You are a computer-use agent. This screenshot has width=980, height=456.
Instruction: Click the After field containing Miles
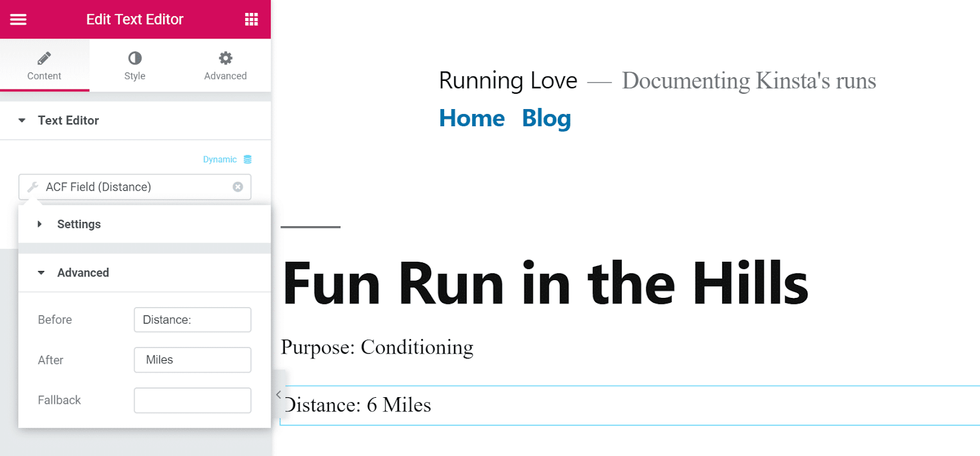click(192, 360)
